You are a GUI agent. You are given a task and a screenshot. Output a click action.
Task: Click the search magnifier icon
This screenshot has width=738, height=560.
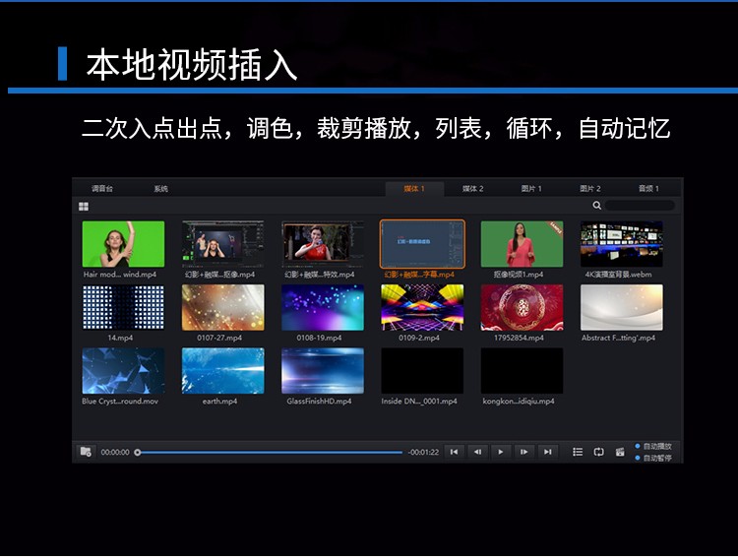point(596,206)
